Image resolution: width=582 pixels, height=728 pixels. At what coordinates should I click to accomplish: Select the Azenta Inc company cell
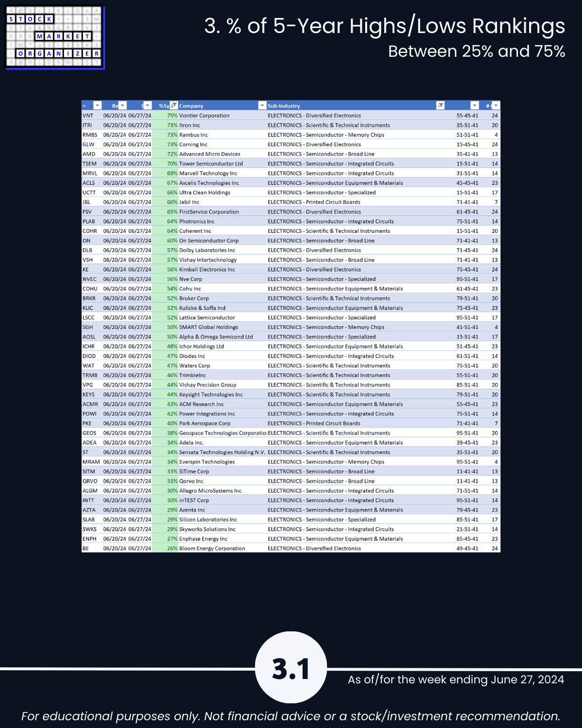tap(192, 510)
